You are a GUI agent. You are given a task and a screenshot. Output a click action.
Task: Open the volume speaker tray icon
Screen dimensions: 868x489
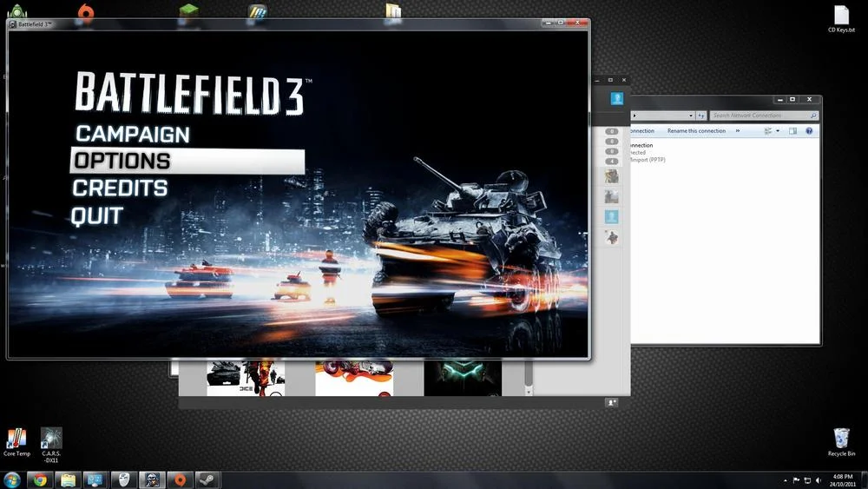pos(819,480)
